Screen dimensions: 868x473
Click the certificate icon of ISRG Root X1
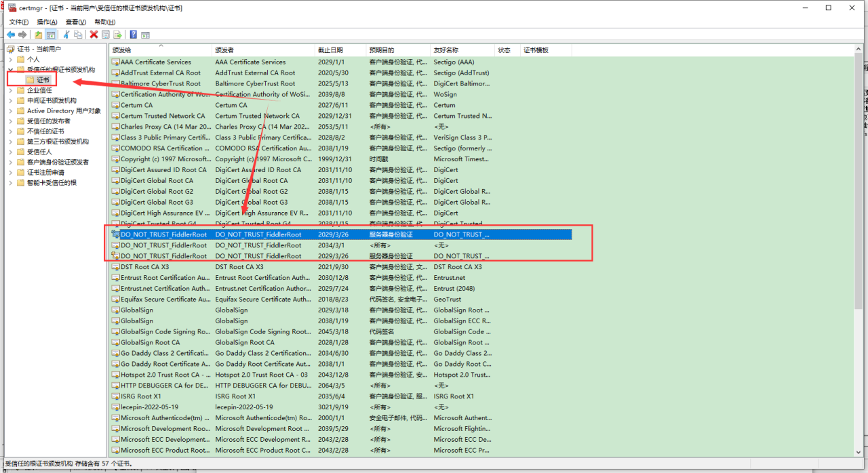(115, 396)
